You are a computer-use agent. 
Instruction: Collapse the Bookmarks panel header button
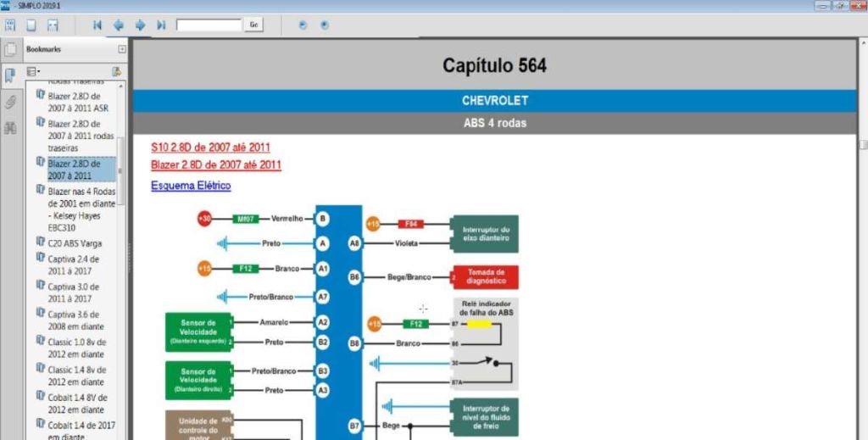click(122, 49)
